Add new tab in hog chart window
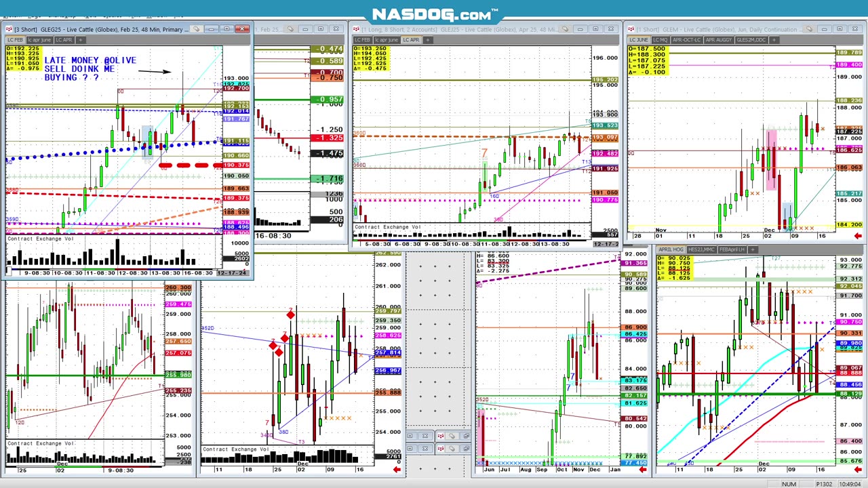868x488 pixels. tap(754, 249)
